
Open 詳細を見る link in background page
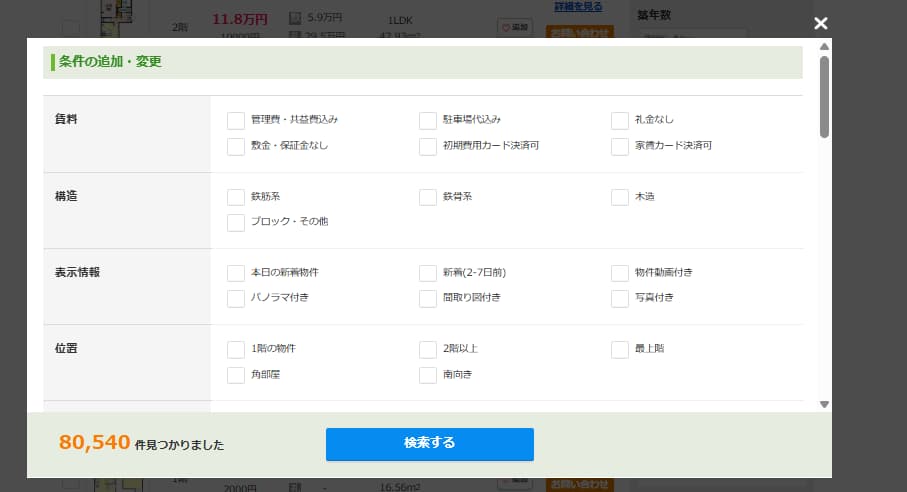click(578, 7)
